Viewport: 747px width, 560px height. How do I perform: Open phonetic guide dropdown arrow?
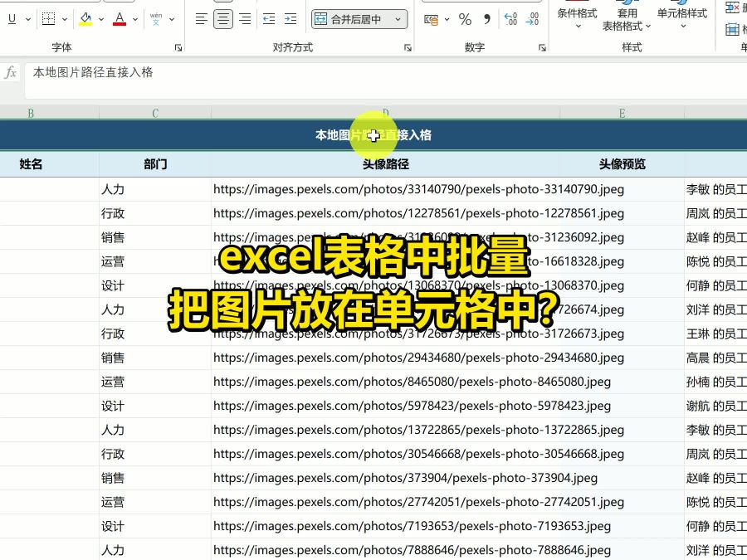click(x=172, y=19)
